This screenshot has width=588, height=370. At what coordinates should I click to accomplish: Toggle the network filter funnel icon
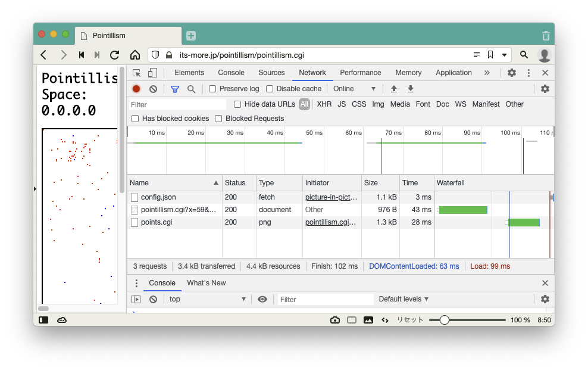coord(175,89)
